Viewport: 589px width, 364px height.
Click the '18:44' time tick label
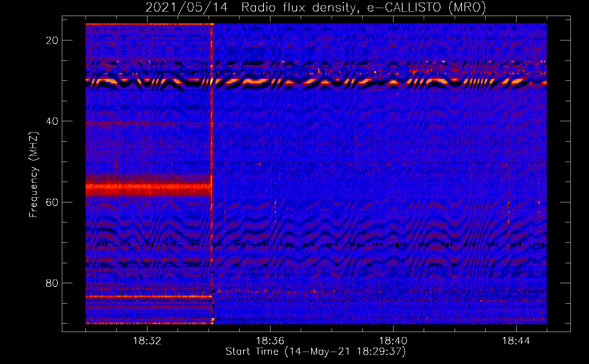tap(516, 341)
